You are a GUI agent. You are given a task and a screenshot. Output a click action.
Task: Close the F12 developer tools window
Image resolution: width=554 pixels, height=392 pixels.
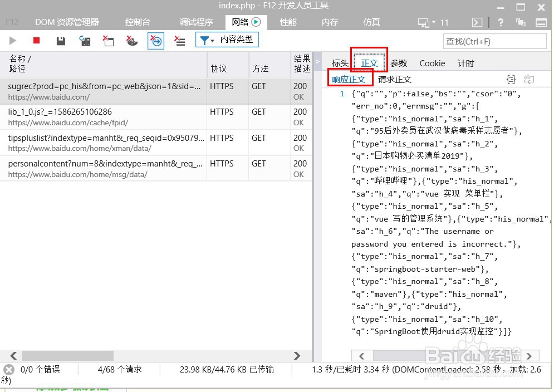(x=541, y=7)
